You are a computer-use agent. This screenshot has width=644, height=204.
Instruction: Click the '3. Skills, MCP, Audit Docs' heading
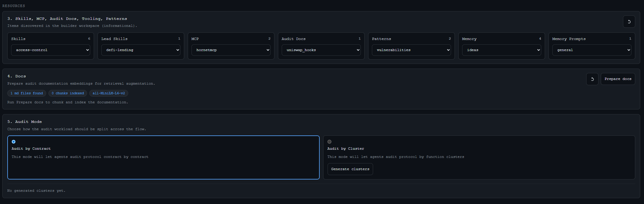pos(67,19)
